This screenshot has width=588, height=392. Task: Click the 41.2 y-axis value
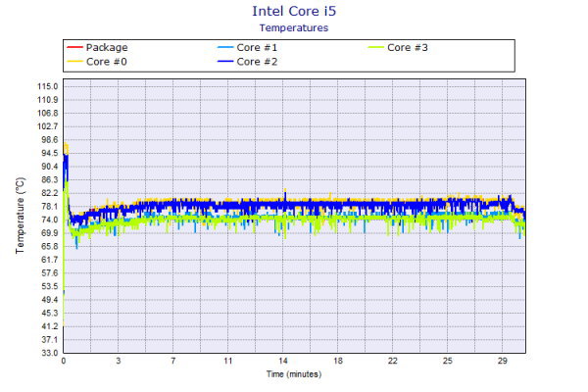[50, 326]
